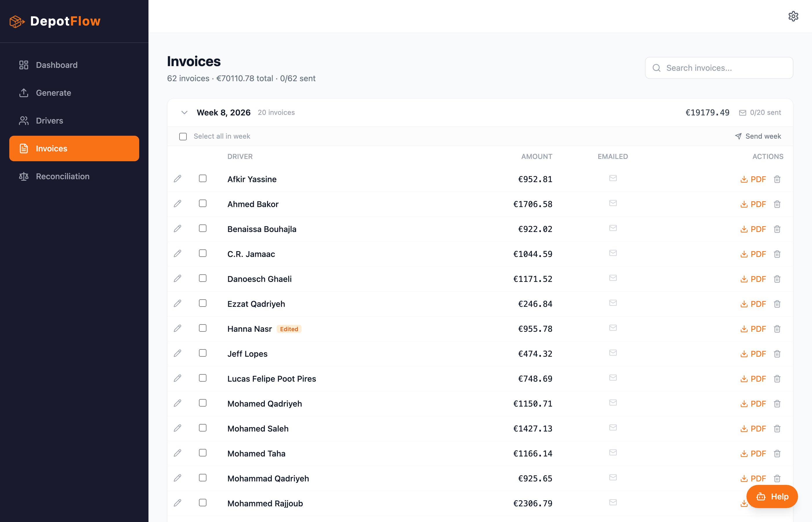Open the Reconciliation section in the sidebar

[63, 176]
